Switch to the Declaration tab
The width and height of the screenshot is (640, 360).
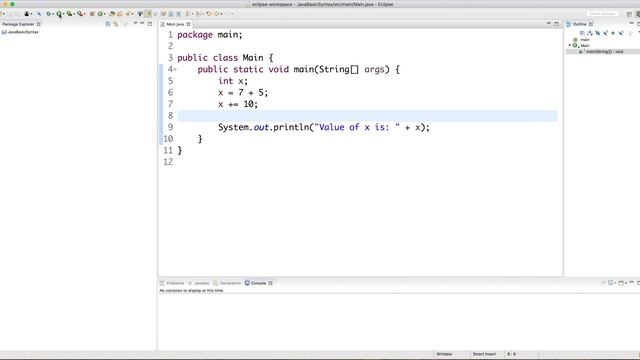(x=227, y=283)
